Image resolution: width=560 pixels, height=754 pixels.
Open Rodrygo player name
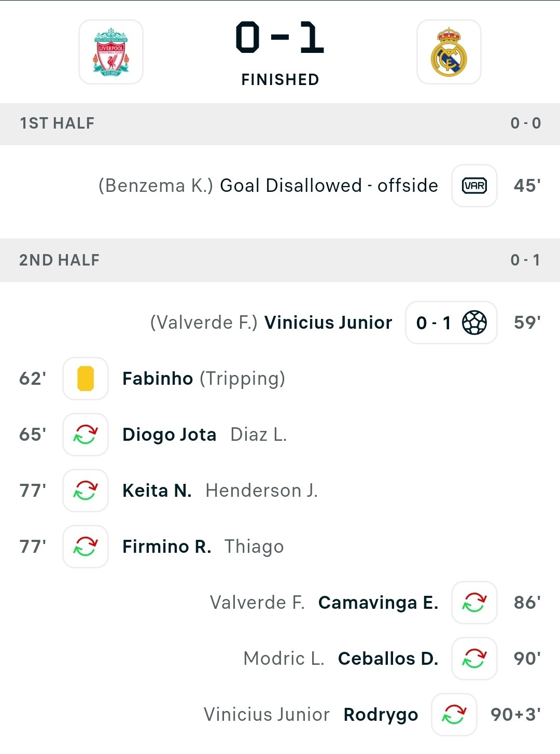(381, 715)
